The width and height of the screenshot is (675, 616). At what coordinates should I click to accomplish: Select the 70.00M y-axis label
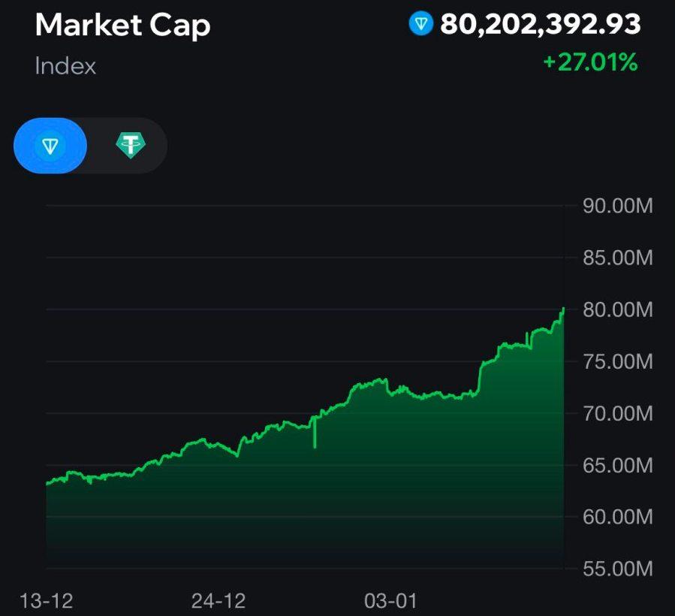(618, 413)
